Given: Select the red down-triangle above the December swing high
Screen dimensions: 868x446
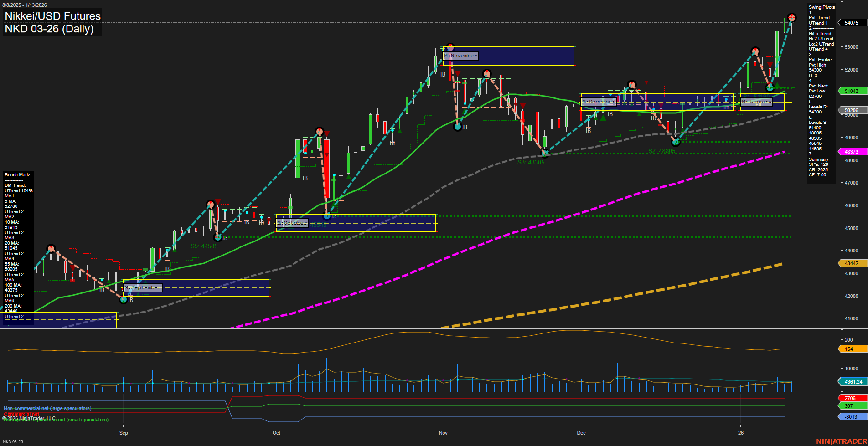Looking at the screenshot, I should coord(646,82).
